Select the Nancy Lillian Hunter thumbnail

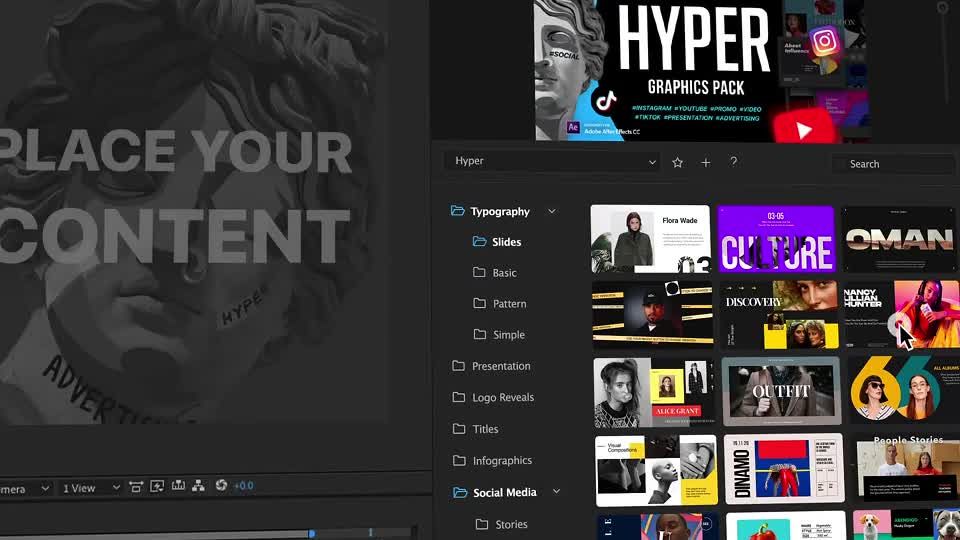[902, 315]
